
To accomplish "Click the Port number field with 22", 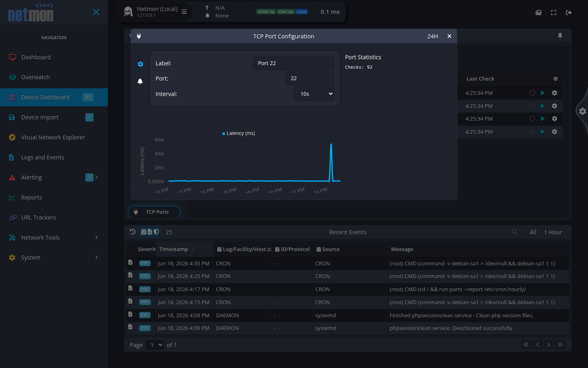I will coord(310,79).
